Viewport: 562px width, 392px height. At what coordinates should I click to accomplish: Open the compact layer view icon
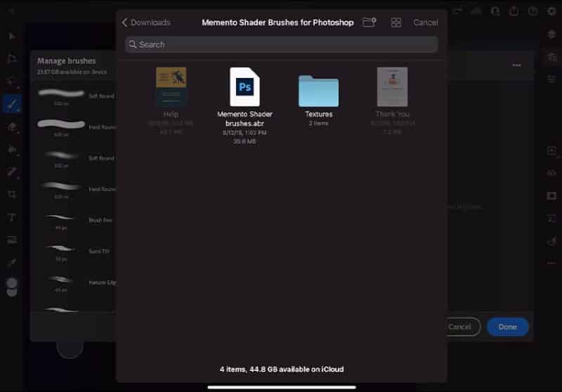551,34
